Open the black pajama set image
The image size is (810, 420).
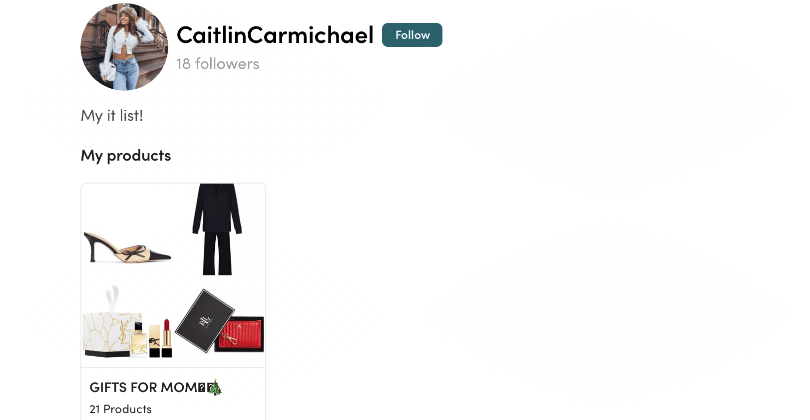[217, 230]
